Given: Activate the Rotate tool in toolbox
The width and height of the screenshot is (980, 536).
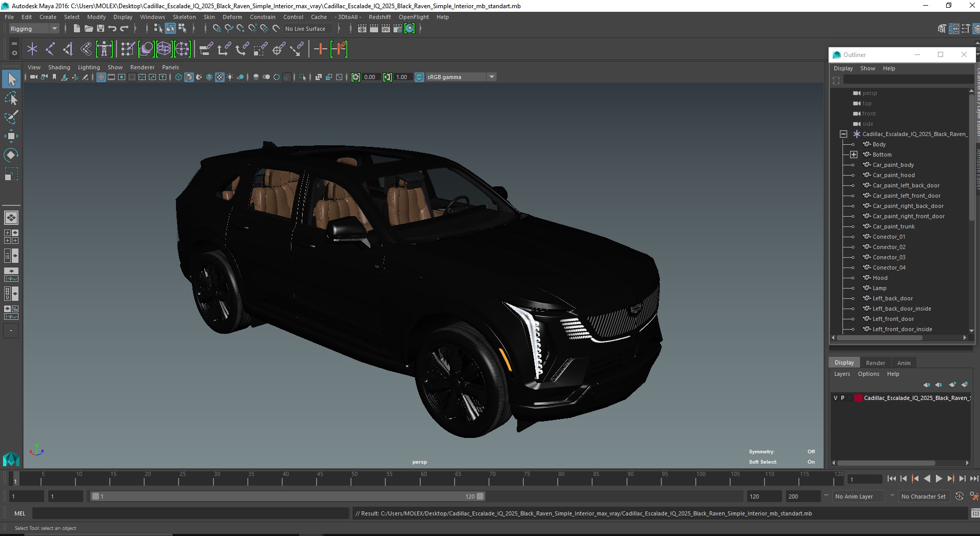Looking at the screenshot, I should (x=11, y=155).
